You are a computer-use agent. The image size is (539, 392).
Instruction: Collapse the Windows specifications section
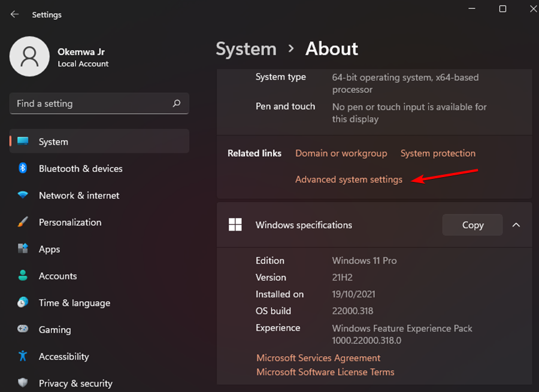tap(516, 225)
